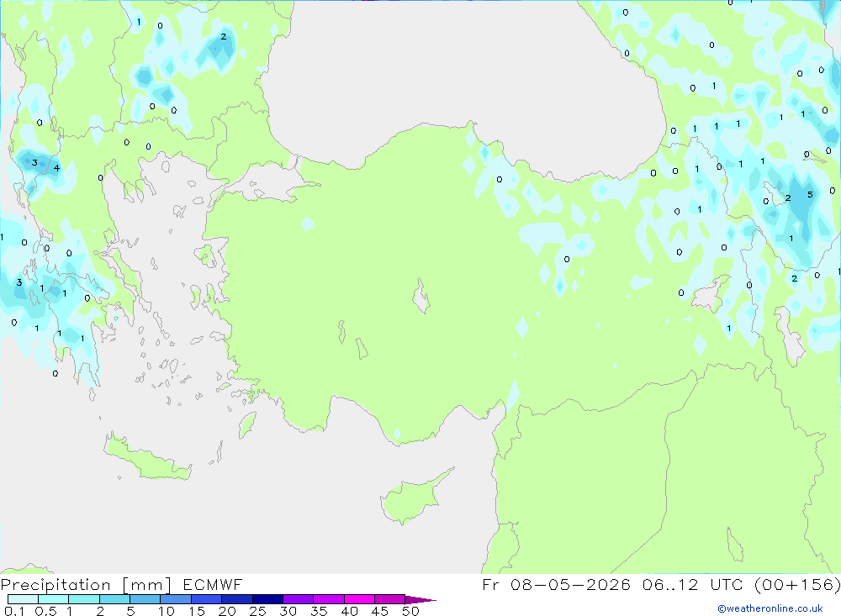Image resolution: width=841 pixels, height=616 pixels.
Task: Select the 1–2 mm legend color swatch
Action: point(83,599)
